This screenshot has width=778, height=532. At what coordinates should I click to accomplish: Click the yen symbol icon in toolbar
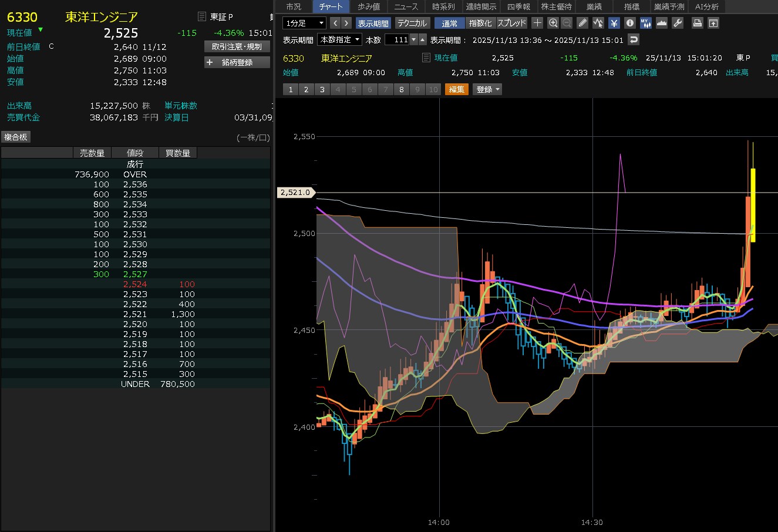pos(614,23)
